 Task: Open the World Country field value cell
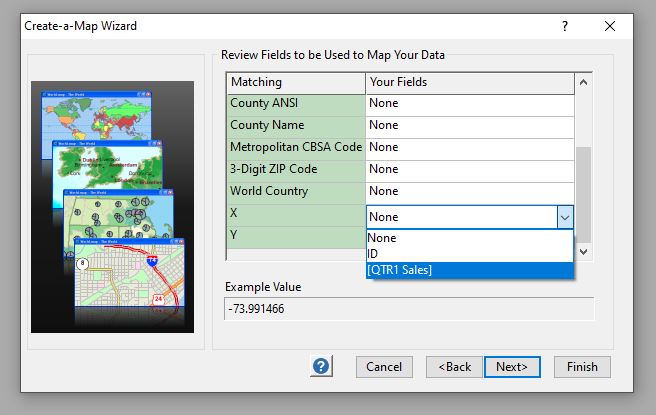pos(469,191)
